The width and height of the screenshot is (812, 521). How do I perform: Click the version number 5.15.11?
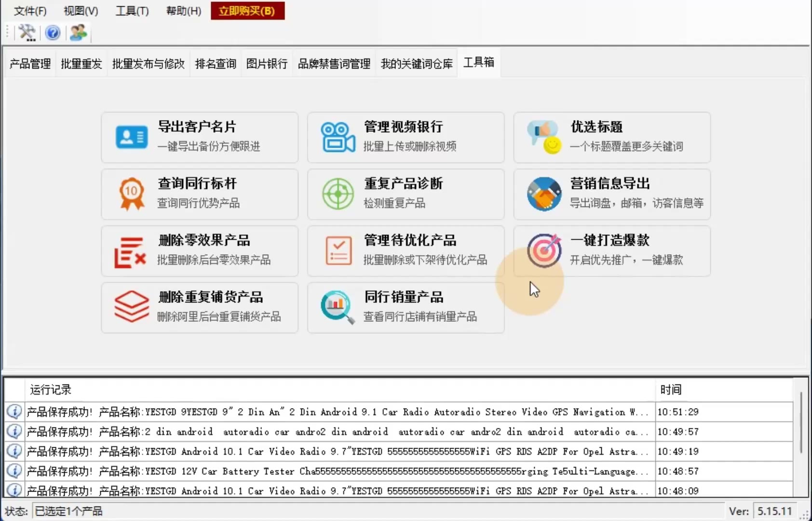pos(774,511)
